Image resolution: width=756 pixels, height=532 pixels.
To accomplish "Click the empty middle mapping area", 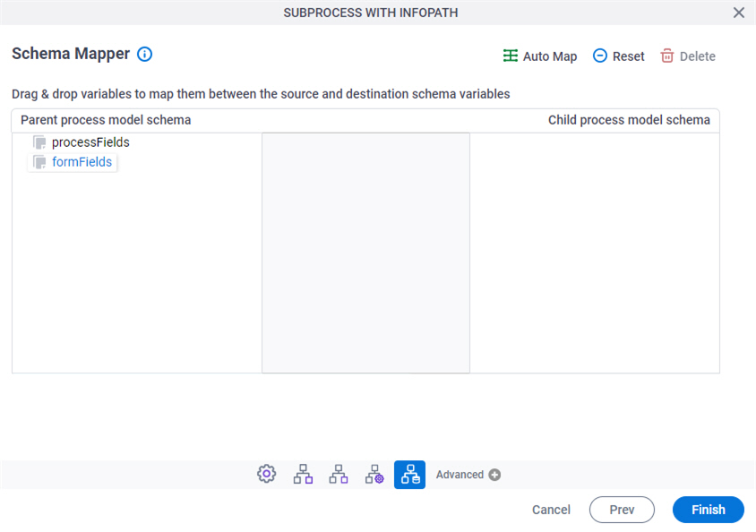I will pos(366,253).
